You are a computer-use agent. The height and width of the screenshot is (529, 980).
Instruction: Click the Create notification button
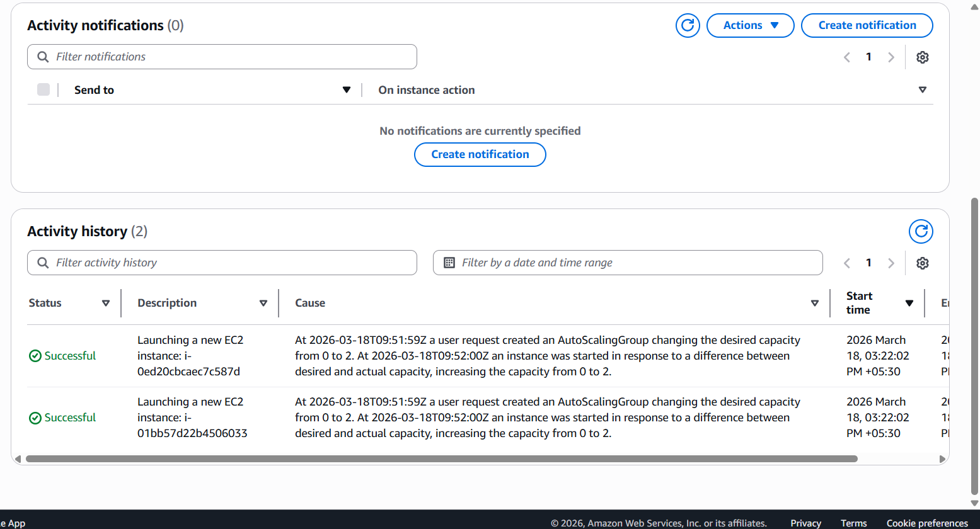tap(867, 25)
